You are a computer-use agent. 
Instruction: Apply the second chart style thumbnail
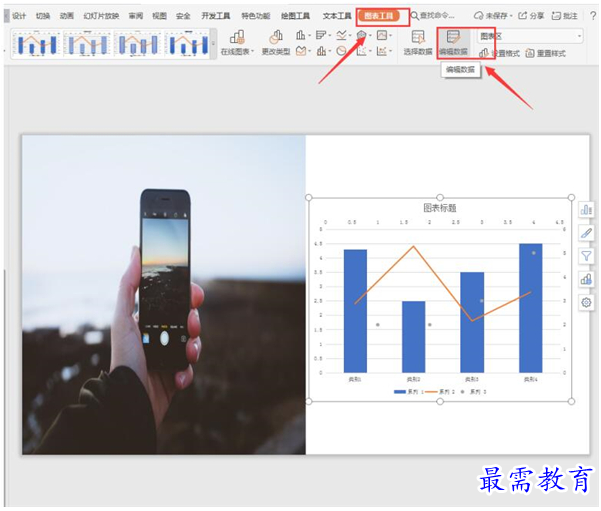(88, 44)
